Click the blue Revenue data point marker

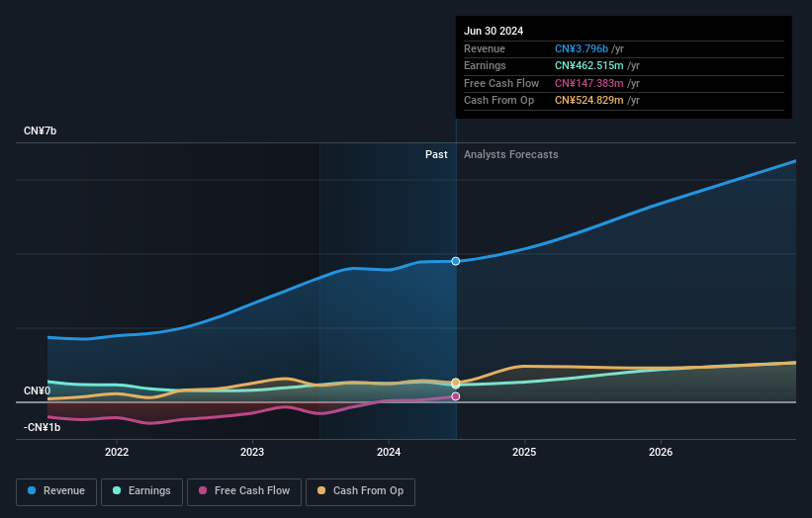click(x=456, y=261)
